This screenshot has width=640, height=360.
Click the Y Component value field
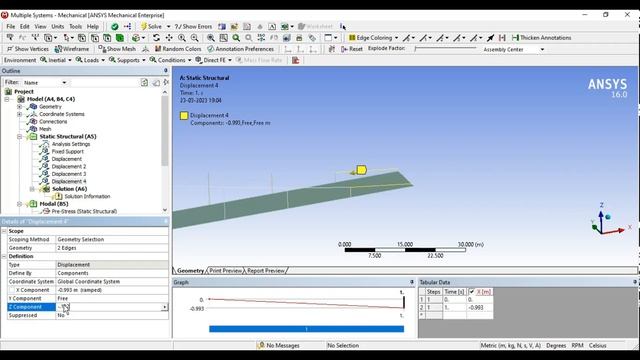(x=112, y=298)
